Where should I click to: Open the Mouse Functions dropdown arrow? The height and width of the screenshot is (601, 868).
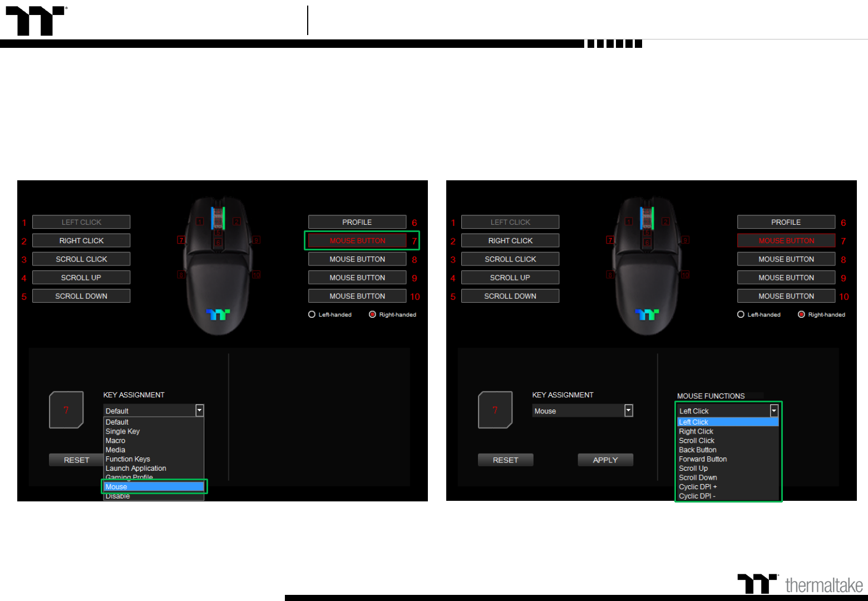pos(773,411)
